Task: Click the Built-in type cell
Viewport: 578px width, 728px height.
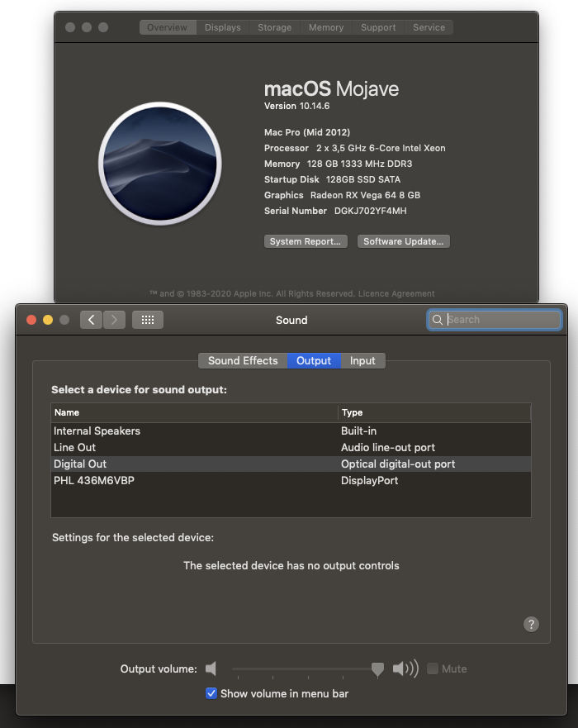Action: (x=358, y=431)
